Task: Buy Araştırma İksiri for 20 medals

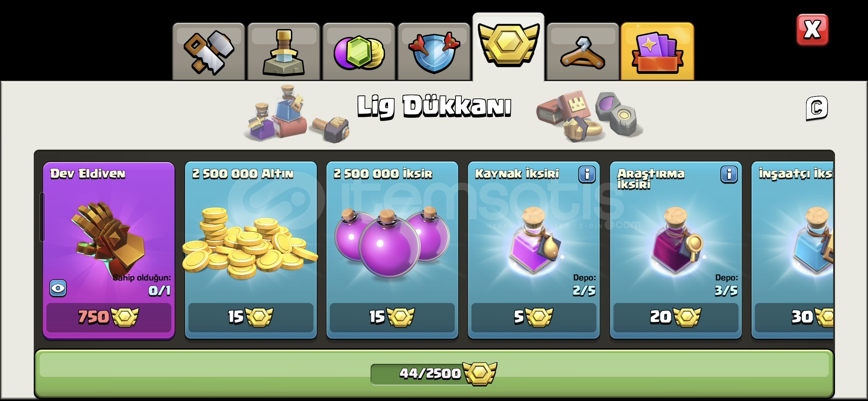Action: pyautogui.click(x=676, y=317)
